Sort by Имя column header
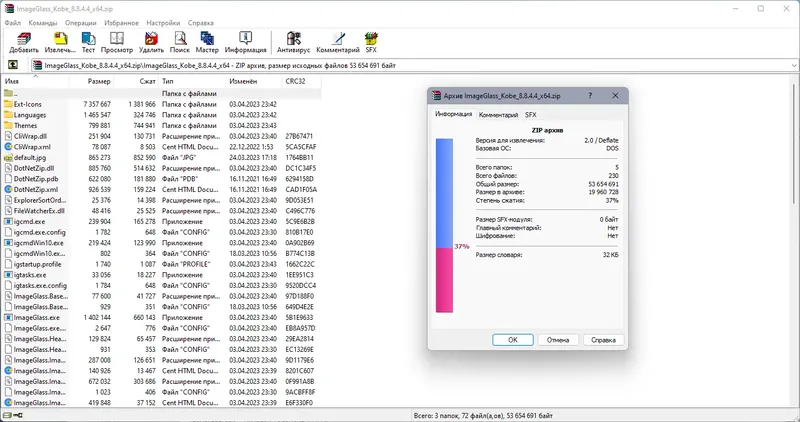The height and width of the screenshot is (422, 800). click(35, 81)
